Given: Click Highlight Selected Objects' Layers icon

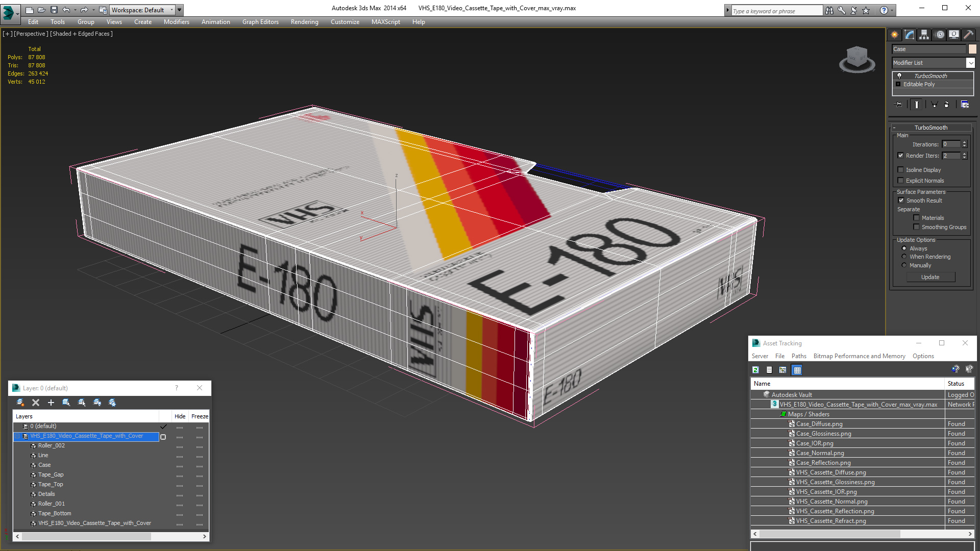Looking at the screenshot, I should [82, 403].
